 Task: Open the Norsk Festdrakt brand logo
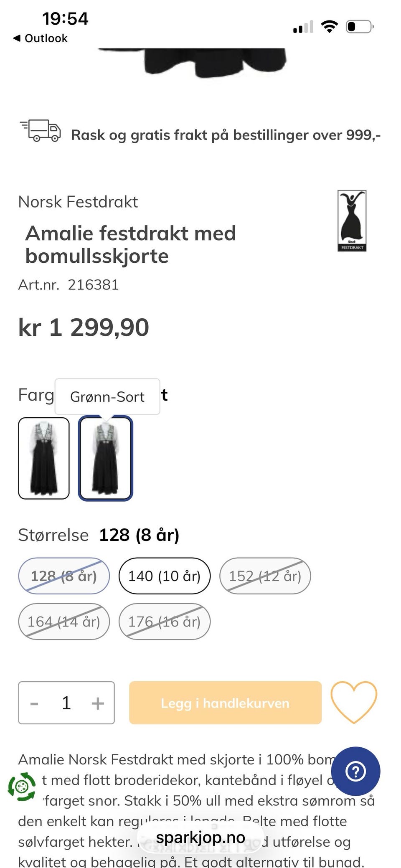[352, 221]
